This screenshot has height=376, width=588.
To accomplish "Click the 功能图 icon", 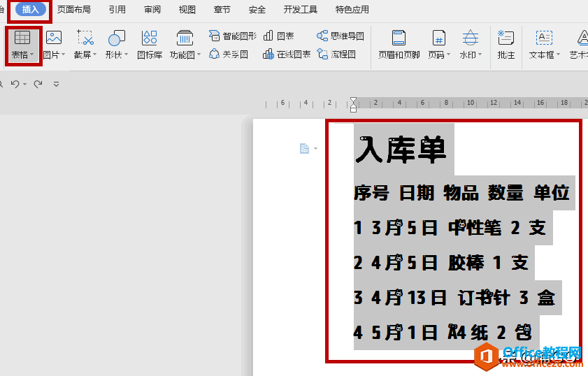I will [185, 38].
